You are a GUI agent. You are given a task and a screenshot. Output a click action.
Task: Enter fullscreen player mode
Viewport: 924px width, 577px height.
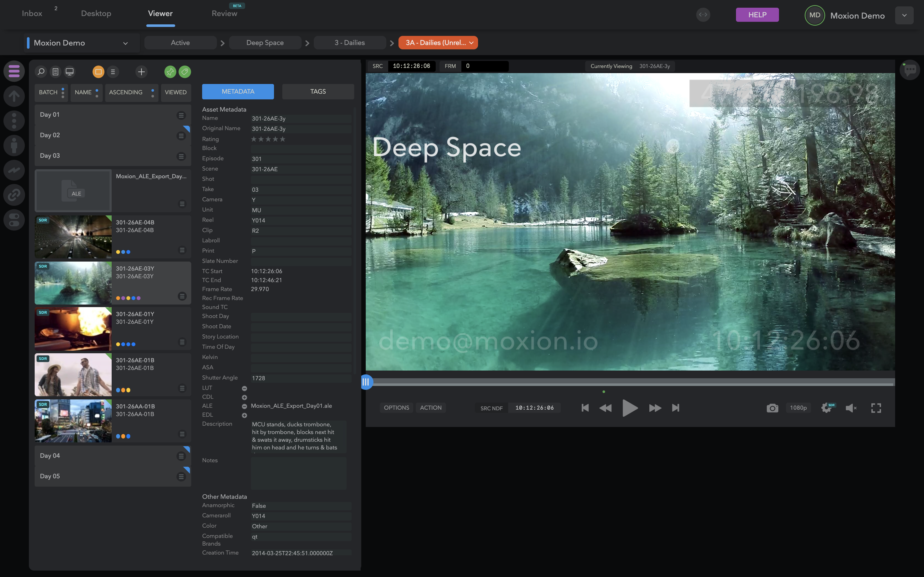[876, 408]
